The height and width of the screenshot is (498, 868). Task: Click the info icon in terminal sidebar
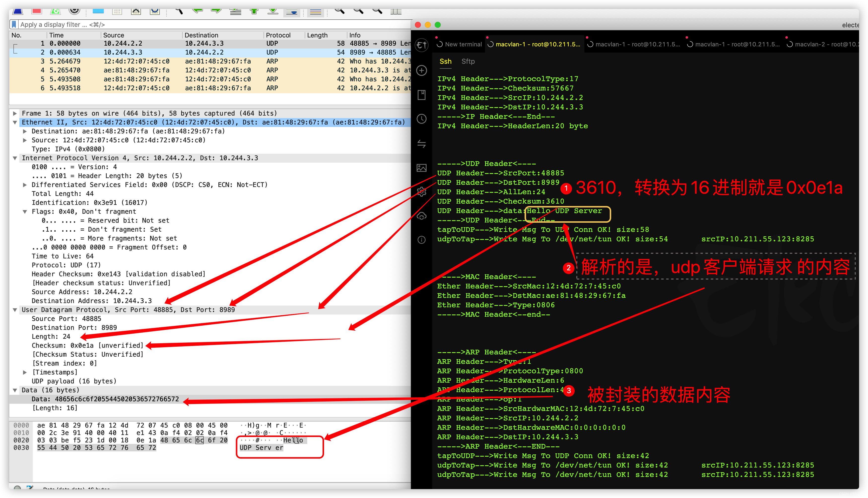(x=422, y=240)
